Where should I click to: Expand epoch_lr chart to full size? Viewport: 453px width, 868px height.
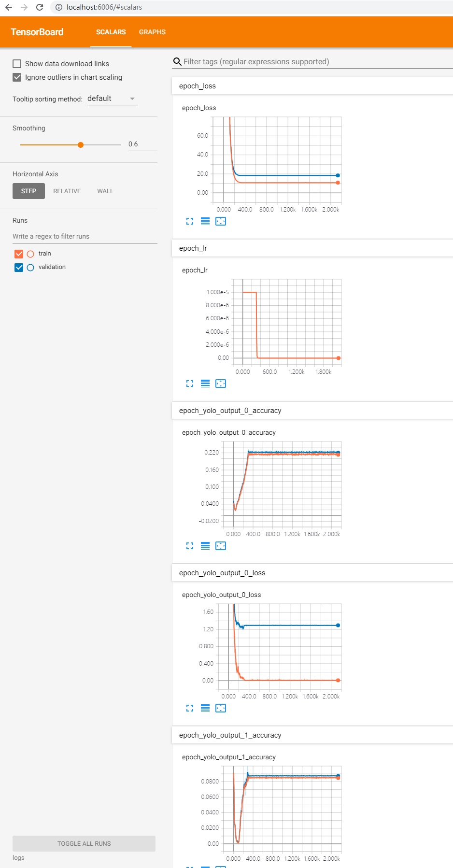[190, 384]
